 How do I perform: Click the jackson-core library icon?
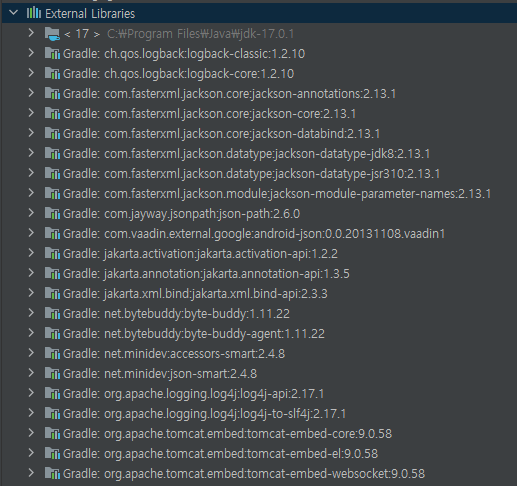click(52, 113)
